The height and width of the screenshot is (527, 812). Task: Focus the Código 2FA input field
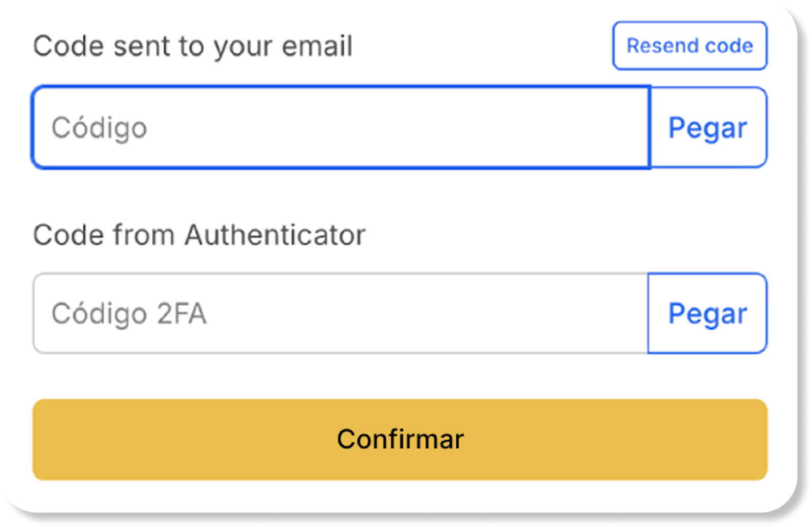pyautogui.click(x=340, y=313)
